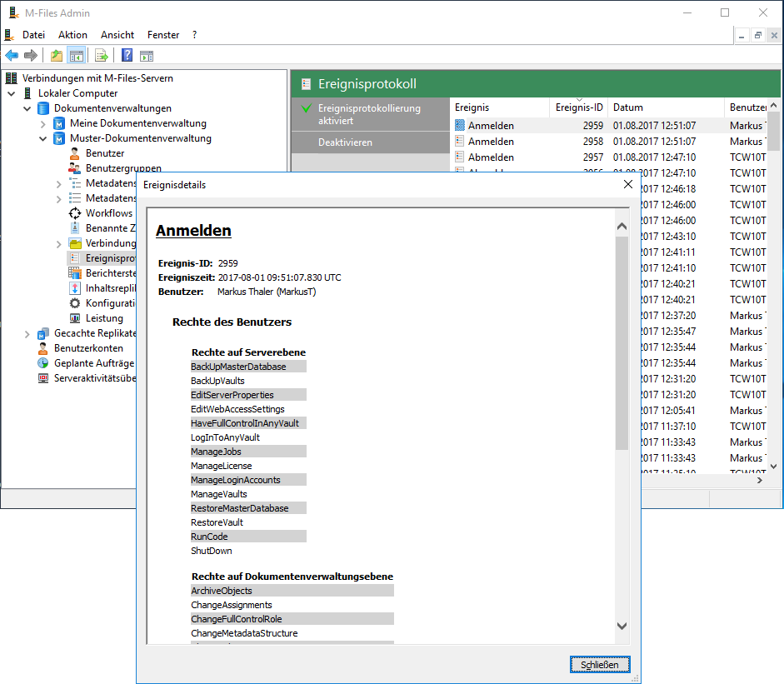784x684 pixels.
Task: Open the ? help menu
Action: click(x=194, y=34)
